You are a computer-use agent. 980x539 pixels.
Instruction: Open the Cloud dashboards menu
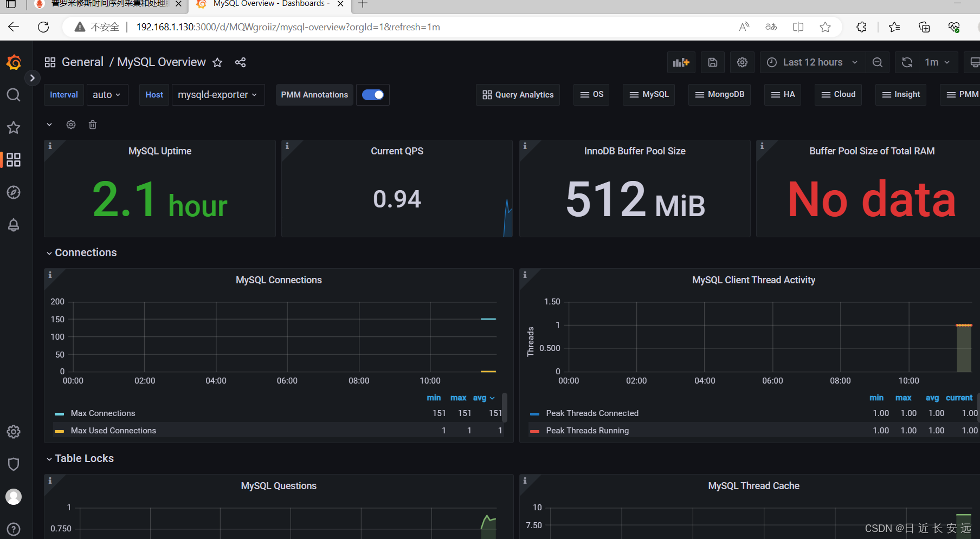click(838, 95)
